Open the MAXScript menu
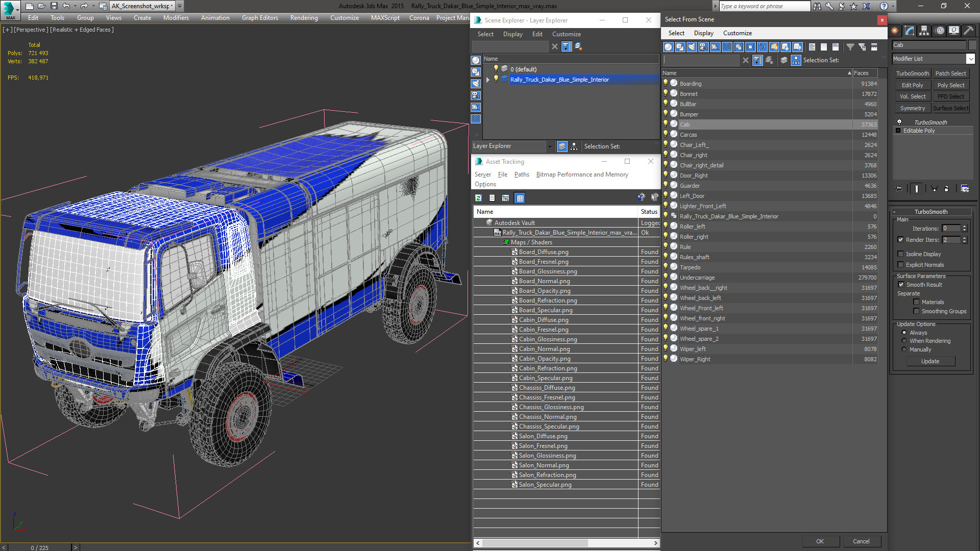The height and width of the screenshot is (551, 980). pos(385,18)
